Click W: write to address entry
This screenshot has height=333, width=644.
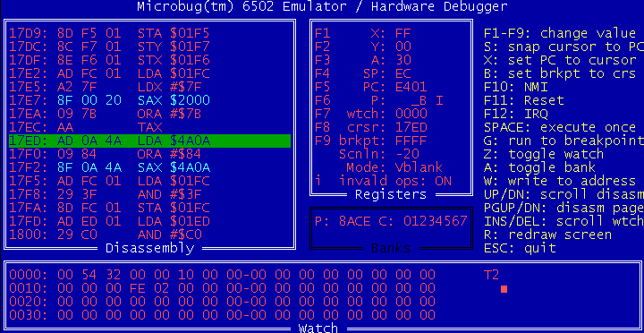point(560,181)
